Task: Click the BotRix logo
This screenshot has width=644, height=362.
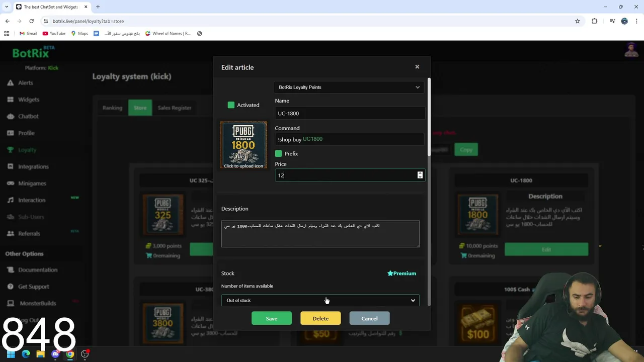Action: (x=32, y=52)
